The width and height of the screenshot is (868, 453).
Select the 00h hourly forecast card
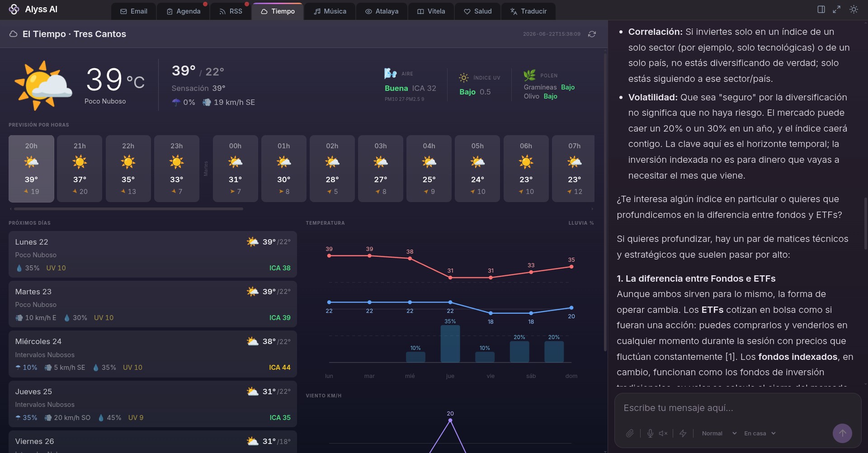[235, 168]
